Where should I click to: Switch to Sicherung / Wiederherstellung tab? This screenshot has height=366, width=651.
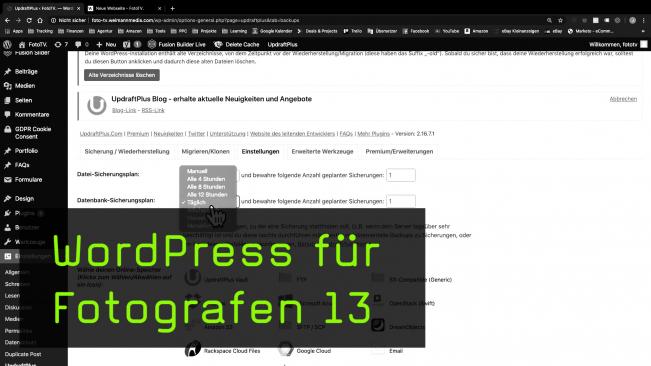click(x=127, y=151)
